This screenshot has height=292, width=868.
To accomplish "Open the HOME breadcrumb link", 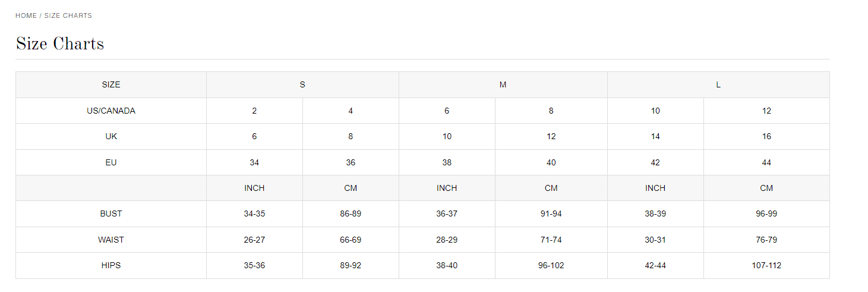I will (26, 15).
